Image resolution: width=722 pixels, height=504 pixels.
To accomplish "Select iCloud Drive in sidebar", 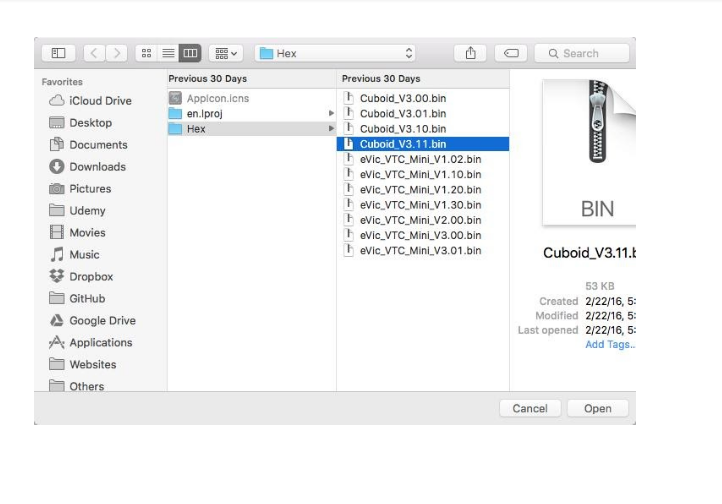I will [90, 101].
